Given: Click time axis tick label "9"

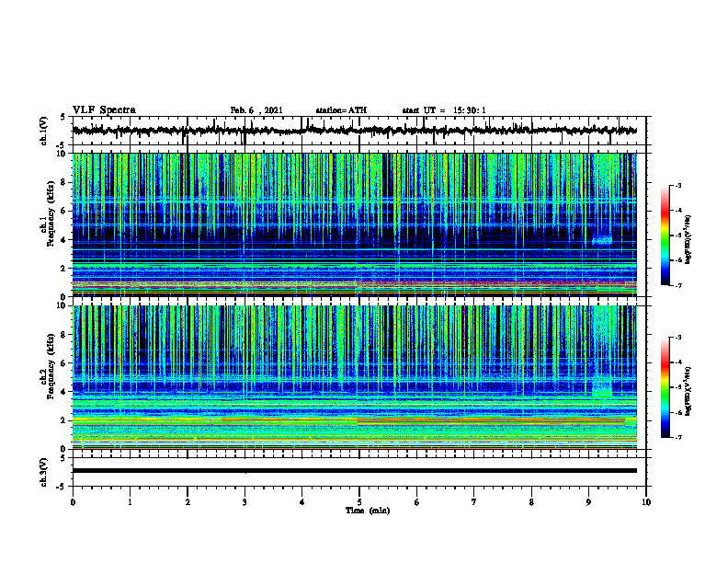Looking at the screenshot, I should pos(588,502).
